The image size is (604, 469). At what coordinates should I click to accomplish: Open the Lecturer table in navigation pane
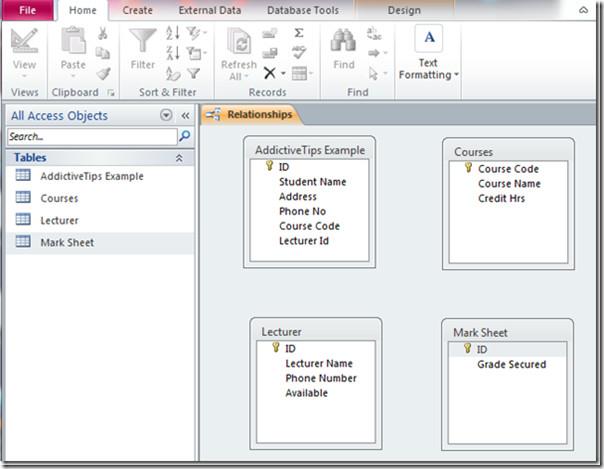(59, 220)
